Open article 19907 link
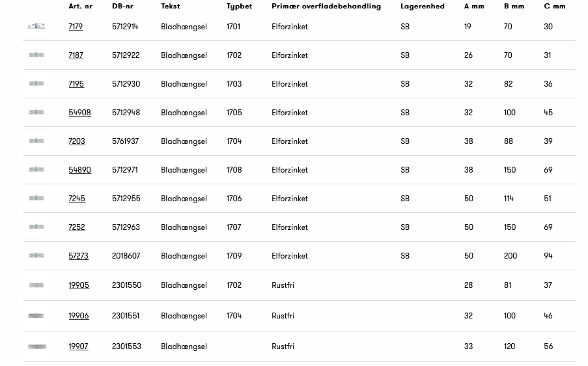Viewport: 588px width, 366px height. [x=78, y=346]
